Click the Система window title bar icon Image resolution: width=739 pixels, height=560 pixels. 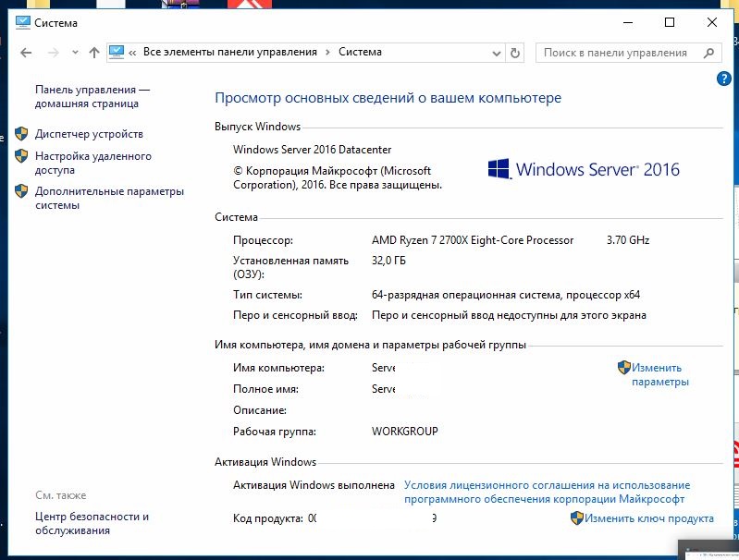[x=22, y=22]
